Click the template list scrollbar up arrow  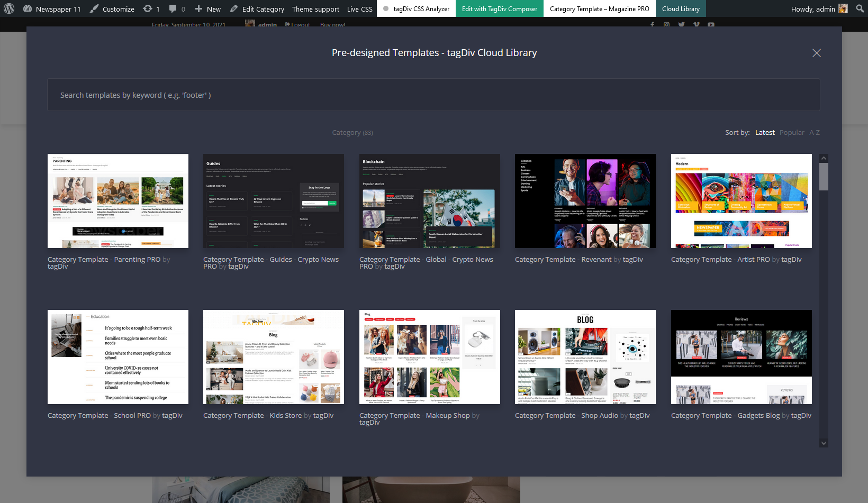(x=824, y=158)
